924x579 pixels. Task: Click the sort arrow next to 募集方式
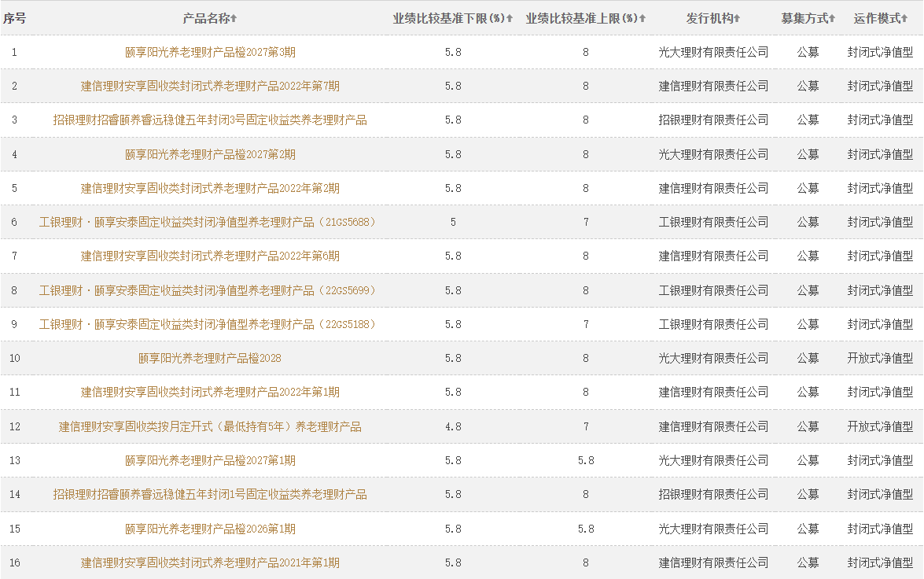point(832,18)
